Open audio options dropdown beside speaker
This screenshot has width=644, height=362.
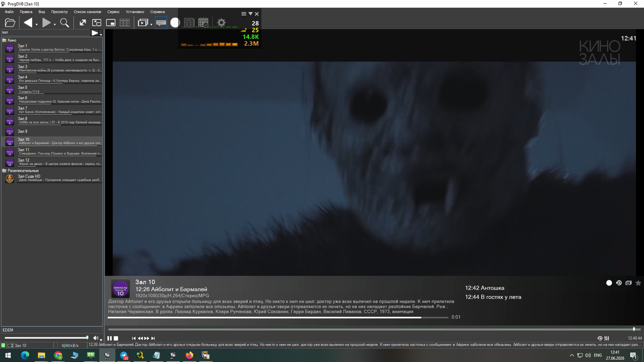click(x=101, y=340)
